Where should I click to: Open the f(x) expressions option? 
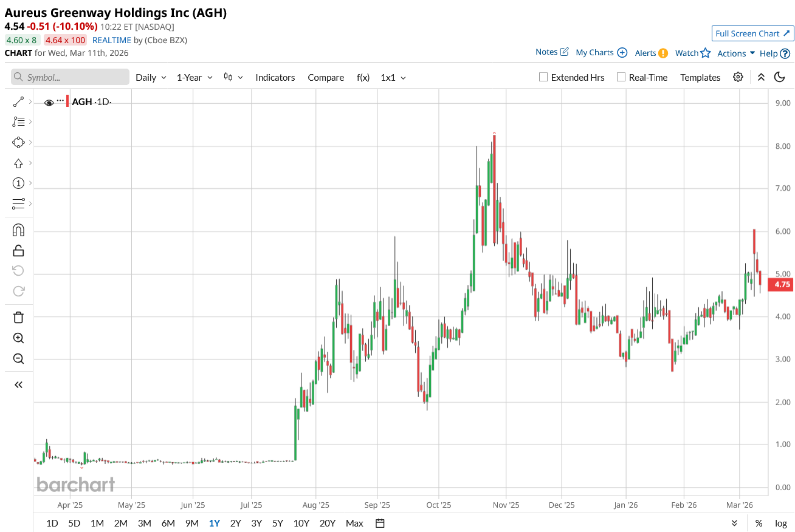click(363, 77)
